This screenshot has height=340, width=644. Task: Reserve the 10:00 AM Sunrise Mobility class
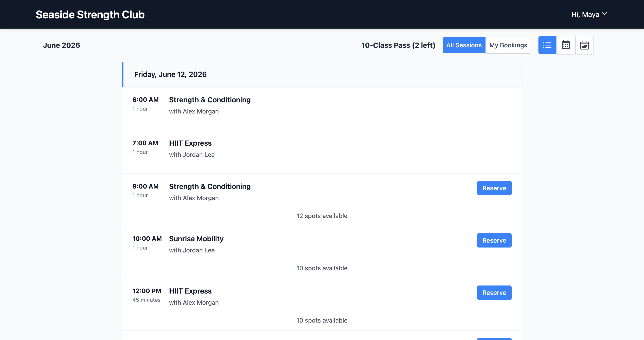tap(494, 240)
